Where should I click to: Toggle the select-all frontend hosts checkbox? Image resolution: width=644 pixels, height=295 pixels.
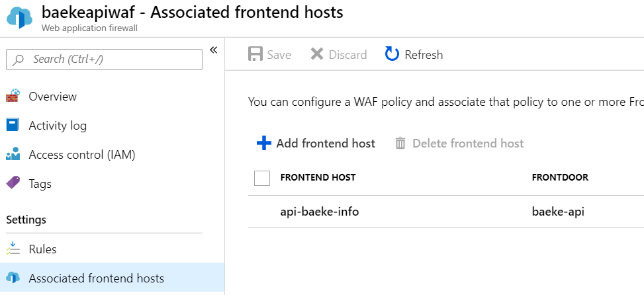(262, 178)
